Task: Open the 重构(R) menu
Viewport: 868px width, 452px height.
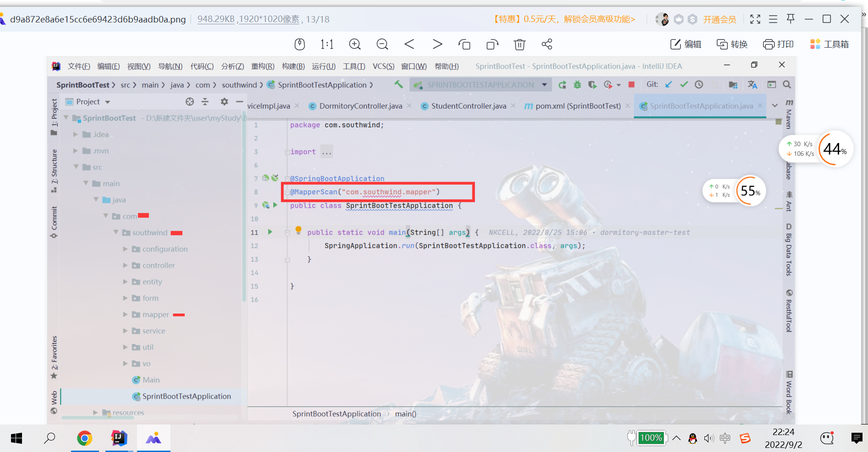Action: (263, 66)
